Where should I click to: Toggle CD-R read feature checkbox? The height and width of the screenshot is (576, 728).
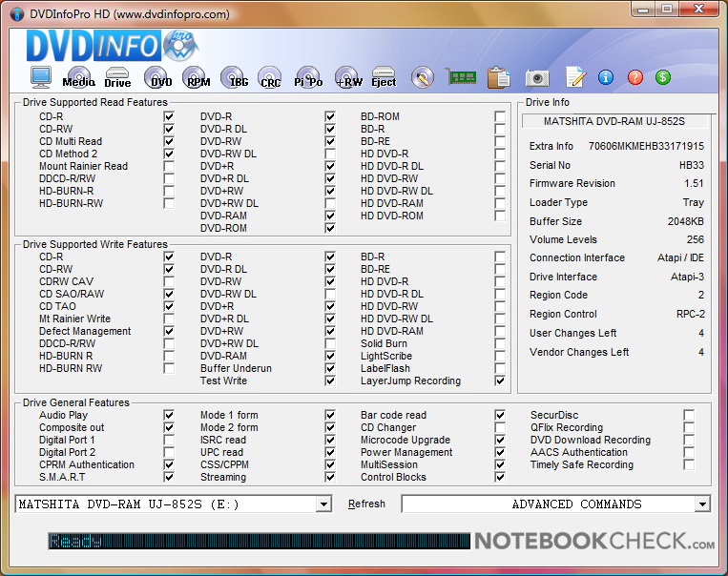(x=169, y=116)
